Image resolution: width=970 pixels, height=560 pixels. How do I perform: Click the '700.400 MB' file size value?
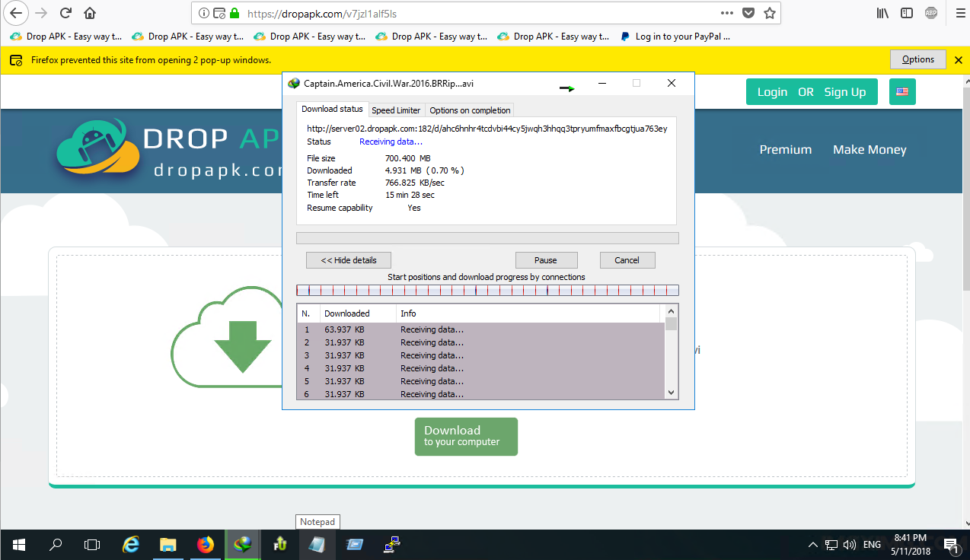pos(408,158)
